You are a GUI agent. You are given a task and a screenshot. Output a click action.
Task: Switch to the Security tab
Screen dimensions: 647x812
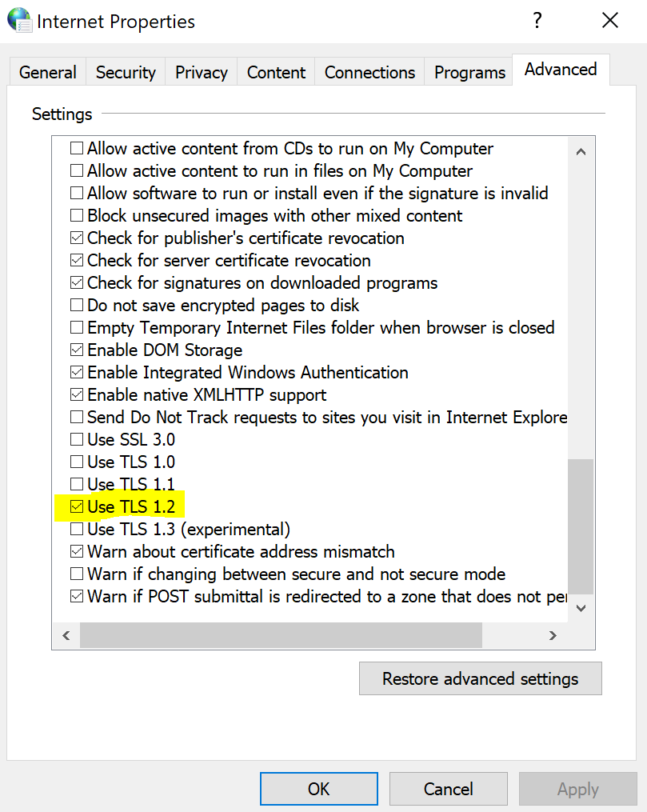[x=126, y=72]
